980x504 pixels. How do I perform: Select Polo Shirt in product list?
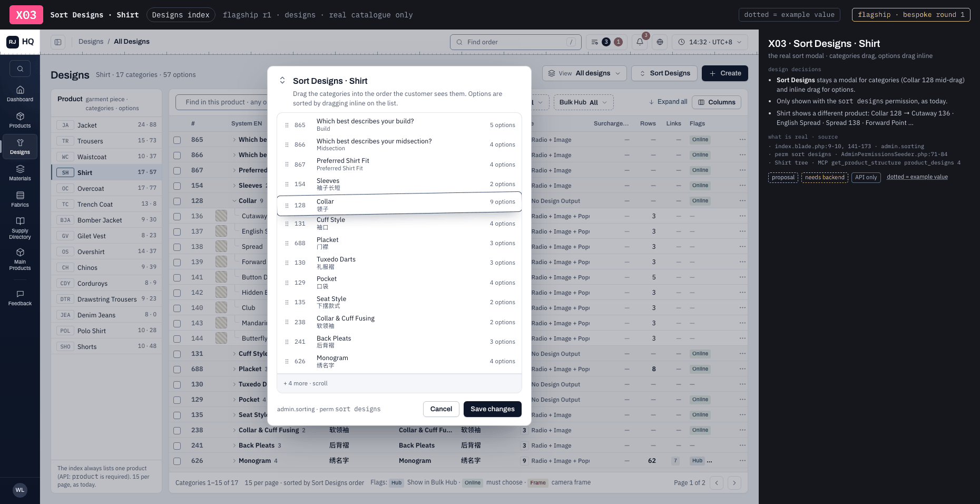pos(106,331)
